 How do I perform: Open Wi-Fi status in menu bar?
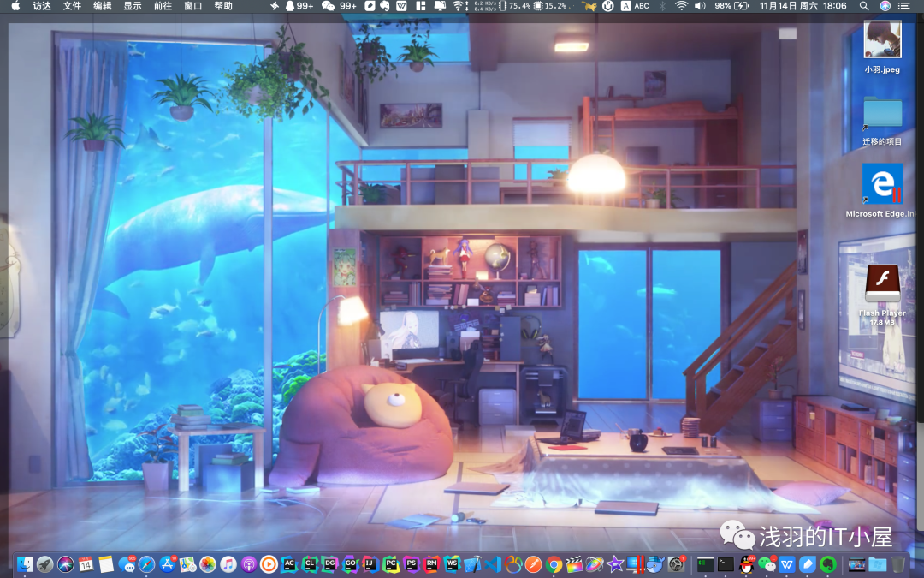pyautogui.click(x=681, y=6)
